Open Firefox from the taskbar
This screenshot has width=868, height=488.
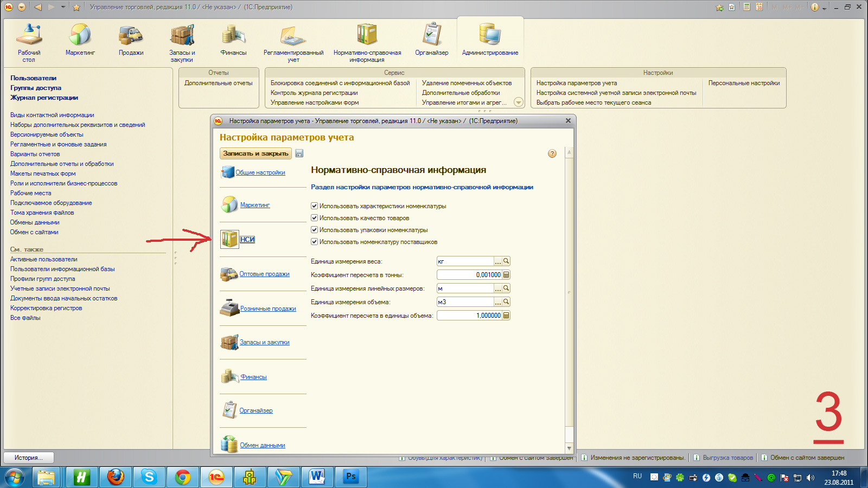(116, 477)
